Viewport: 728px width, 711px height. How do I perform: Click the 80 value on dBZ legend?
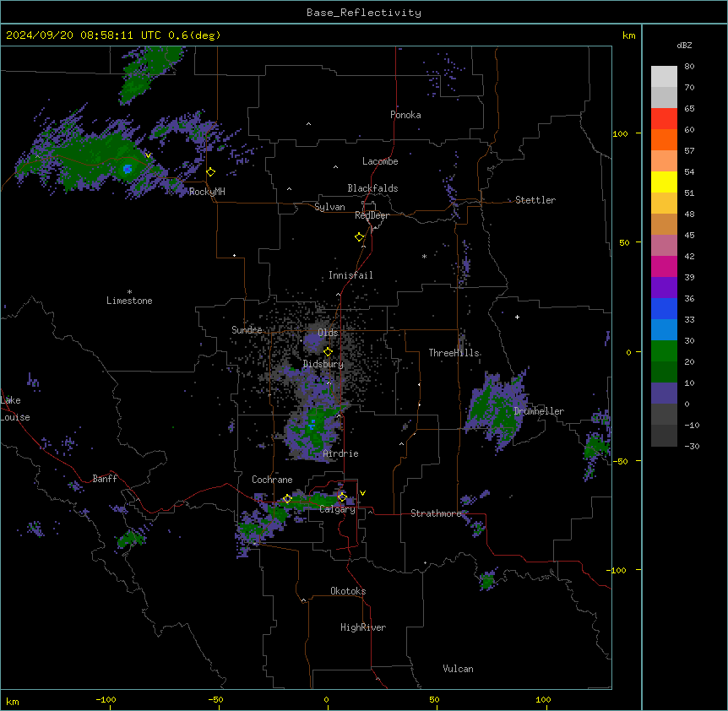tap(689, 67)
